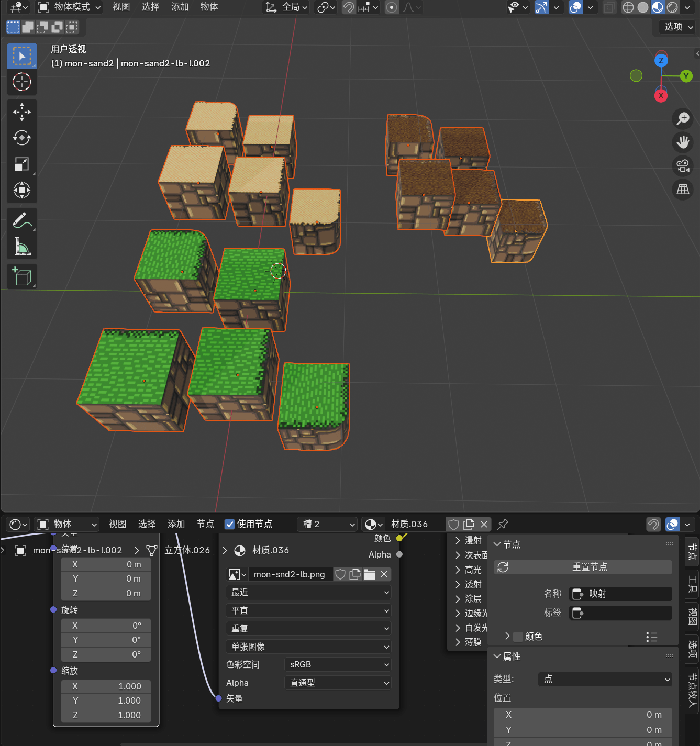The height and width of the screenshot is (746, 700).
Task: Switch to wireframe viewport shading
Action: coord(628,7)
